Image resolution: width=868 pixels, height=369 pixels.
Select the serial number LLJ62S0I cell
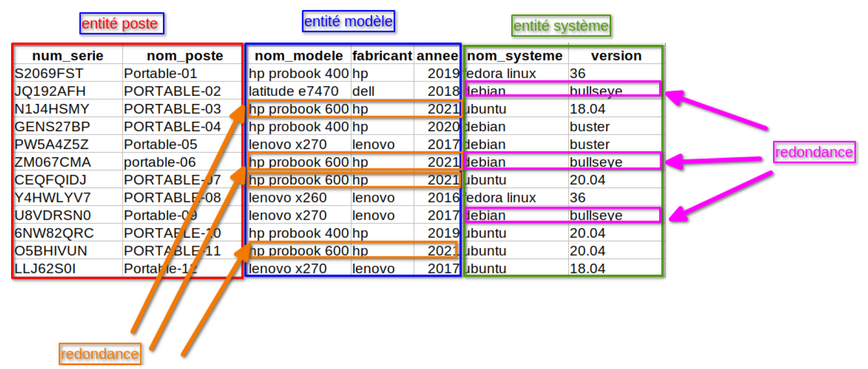coord(45,269)
